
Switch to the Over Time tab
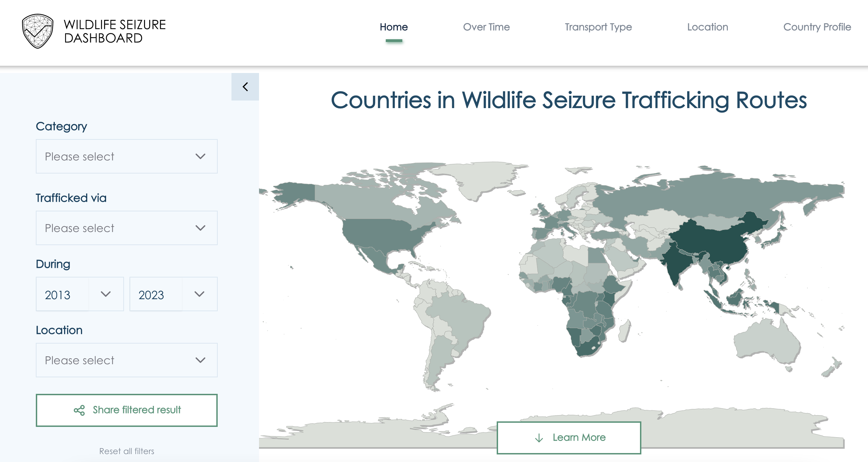point(486,27)
